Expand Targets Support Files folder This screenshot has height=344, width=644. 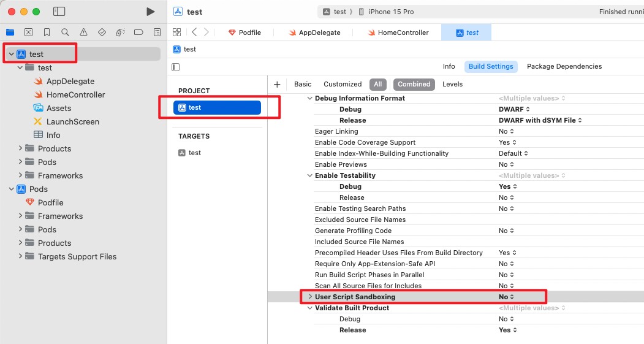[20, 256]
